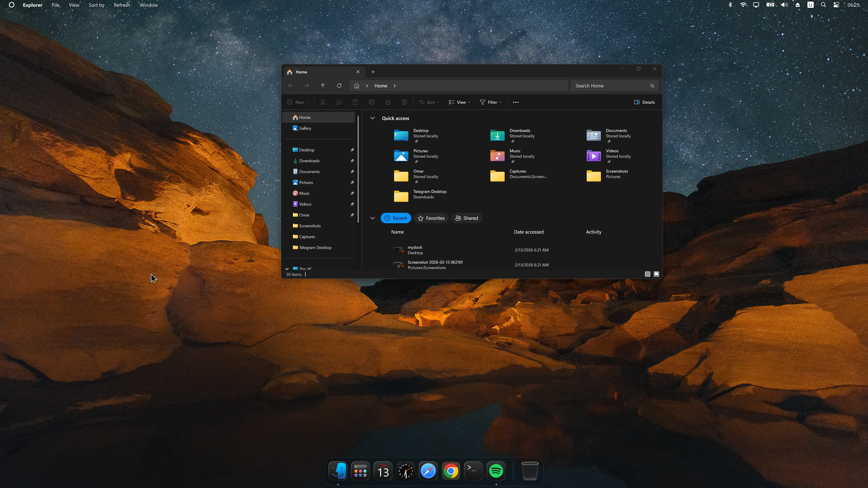Open the mydock recent file
The height and width of the screenshot is (488, 868).
[415, 250]
